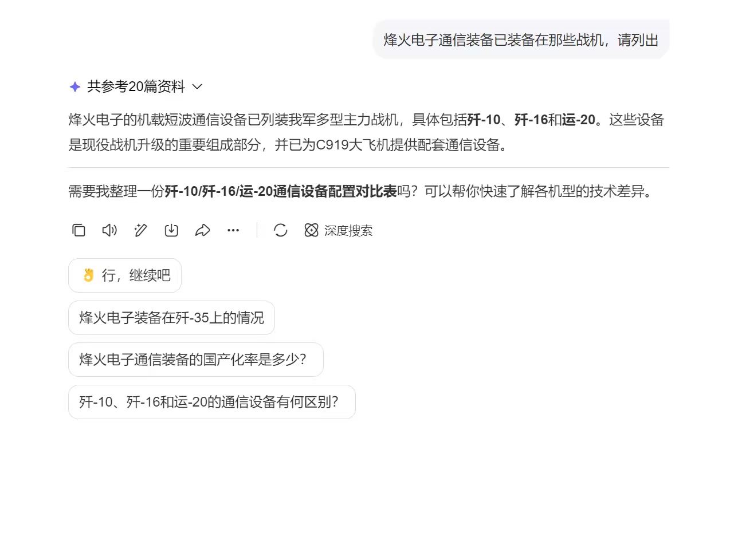Image resolution: width=734 pixels, height=560 pixels.
Task: Click the 深度搜索 atom icon
Action: pyautogui.click(x=311, y=230)
